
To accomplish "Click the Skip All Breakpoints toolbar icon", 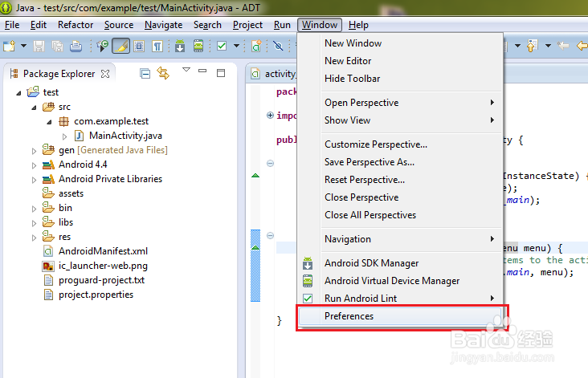I will [x=278, y=46].
